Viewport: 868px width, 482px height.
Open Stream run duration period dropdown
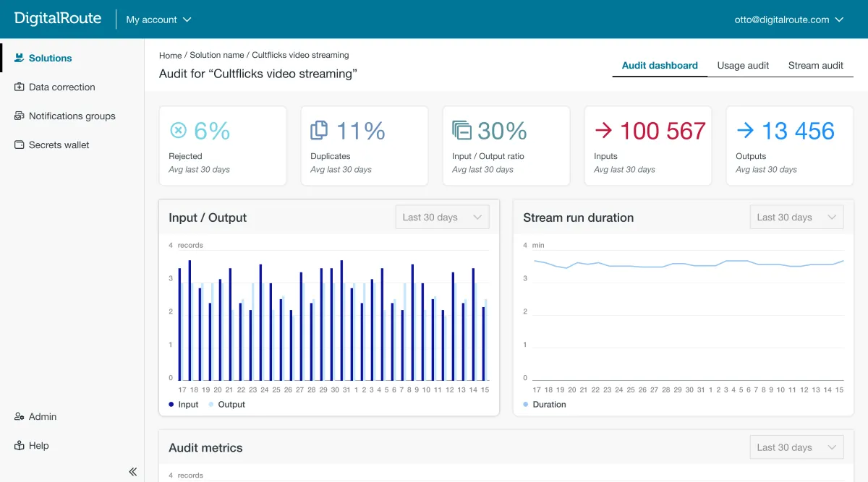[x=796, y=217]
